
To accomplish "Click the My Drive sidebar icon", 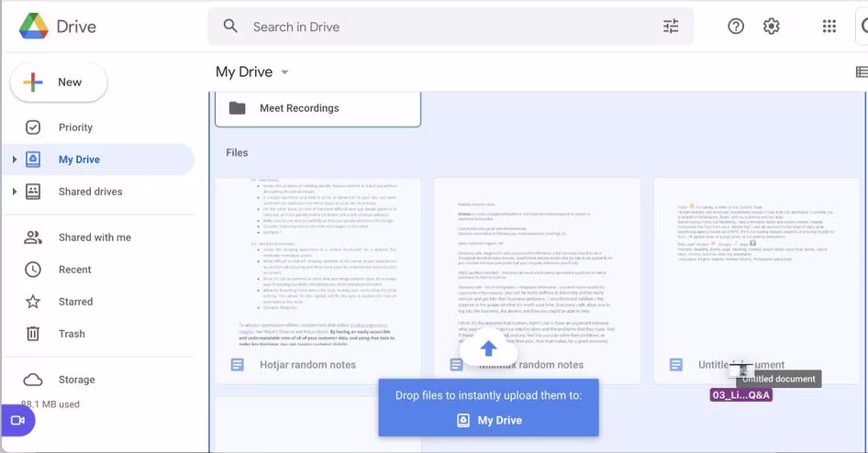I will pyautogui.click(x=33, y=160).
